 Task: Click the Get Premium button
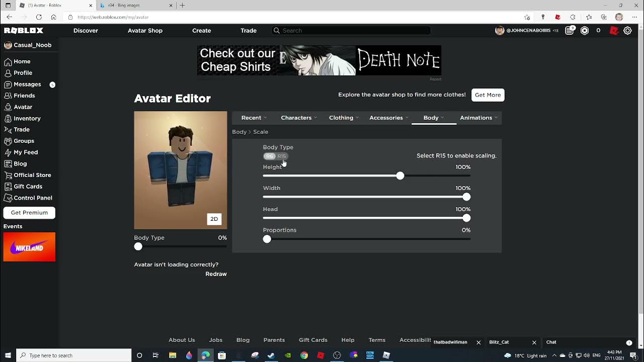[x=29, y=213]
